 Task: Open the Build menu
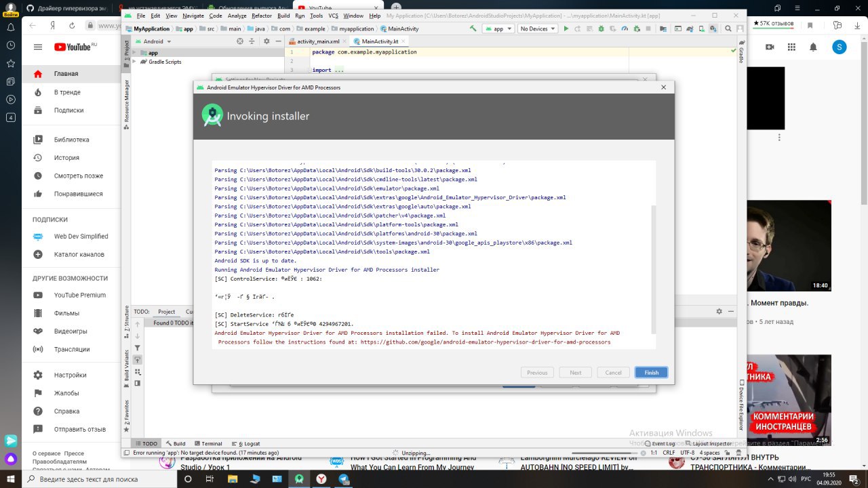pos(283,16)
